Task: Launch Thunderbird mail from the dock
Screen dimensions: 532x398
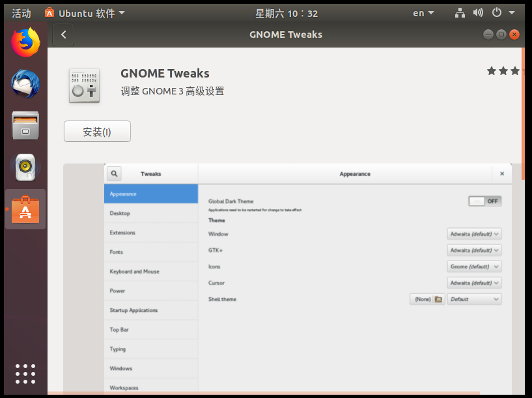Action: click(x=25, y=84)
